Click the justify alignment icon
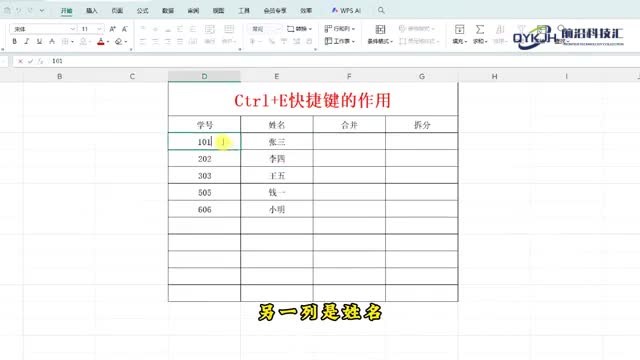 180,41
